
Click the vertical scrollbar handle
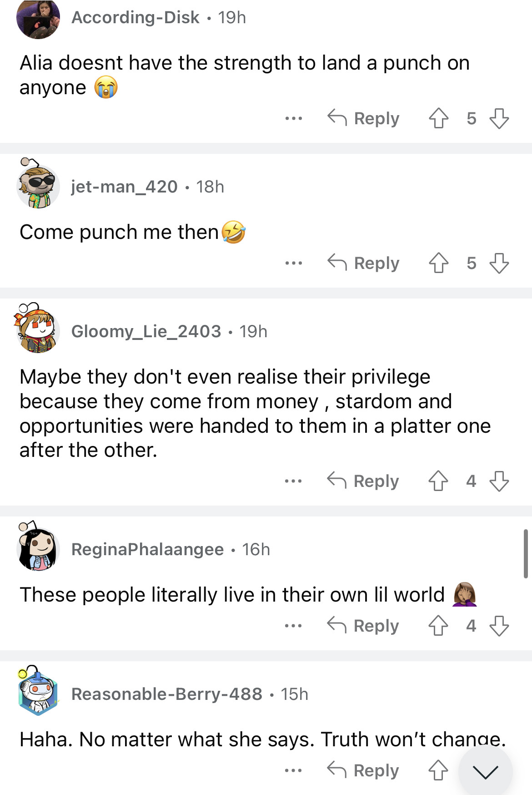coord(526,554)
